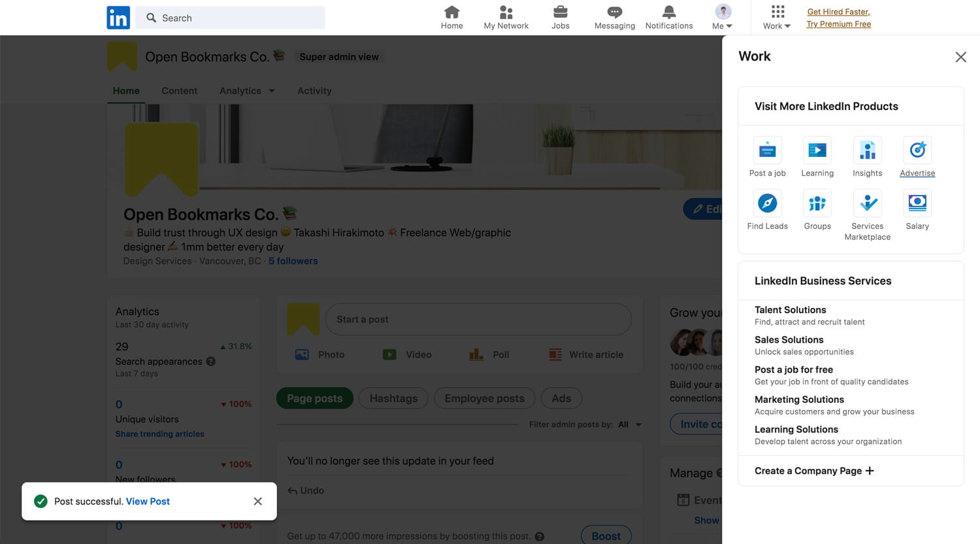Click Write article

tap(586, 354)
